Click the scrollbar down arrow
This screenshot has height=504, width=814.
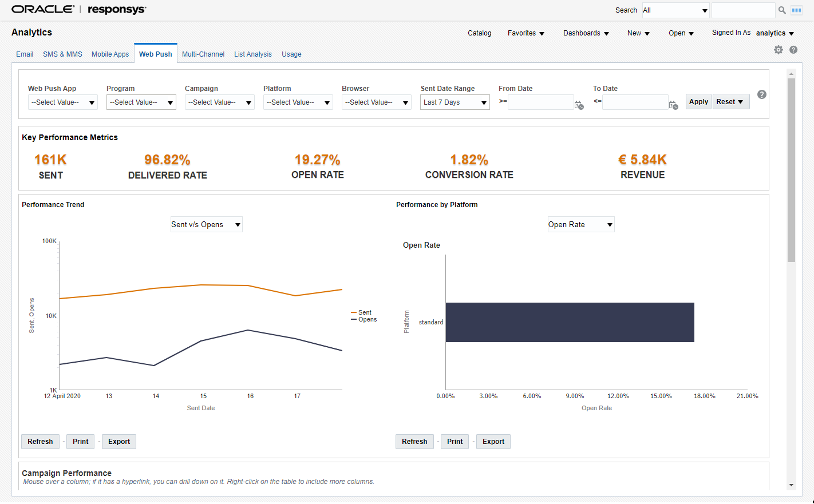click(x=791, y=485)
